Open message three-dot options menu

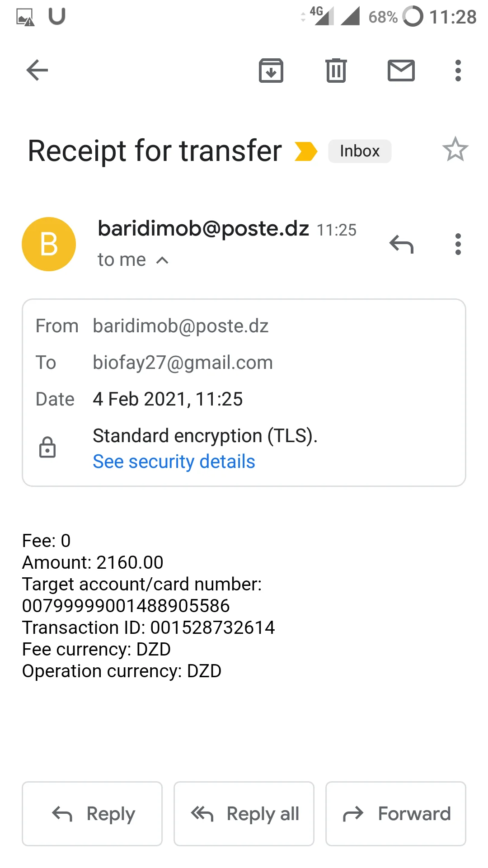pyautogui.click(x=458, y=244)
